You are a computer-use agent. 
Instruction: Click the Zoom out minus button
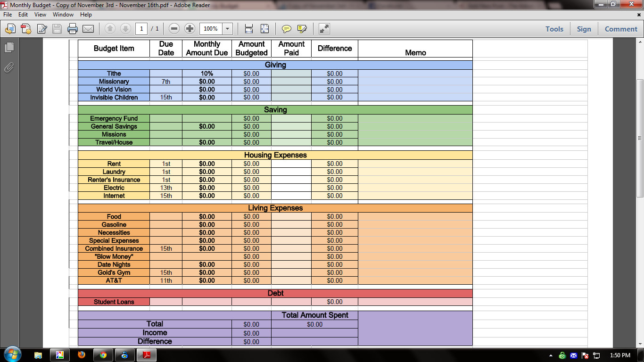tap(174, 29)
